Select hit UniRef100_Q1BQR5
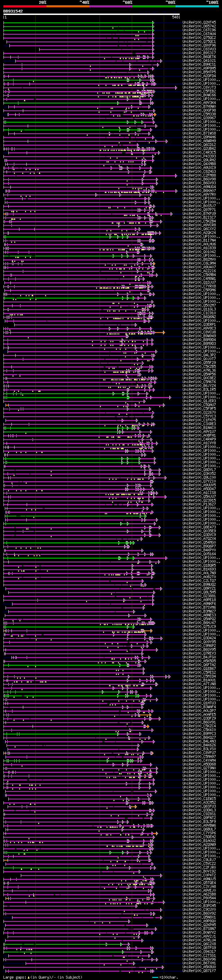The width and height of the screenshot is (222, 980). [199, 565]
